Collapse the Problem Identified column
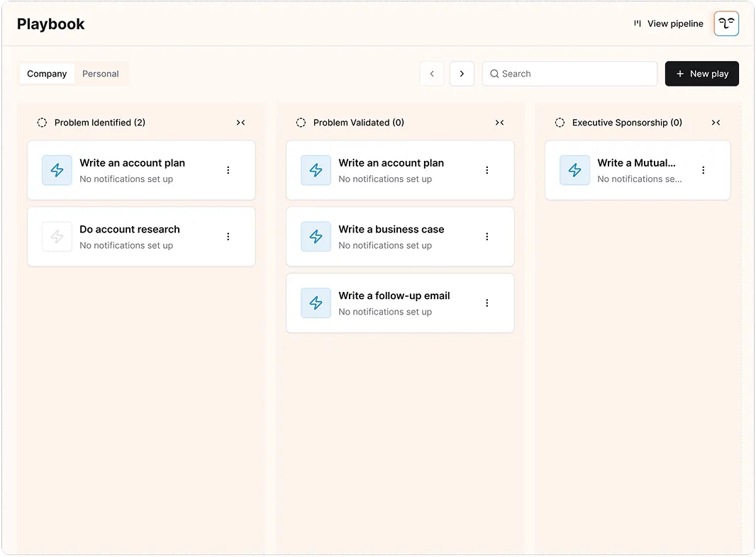Screen dimensions: 756x557 tap(240, 122)
